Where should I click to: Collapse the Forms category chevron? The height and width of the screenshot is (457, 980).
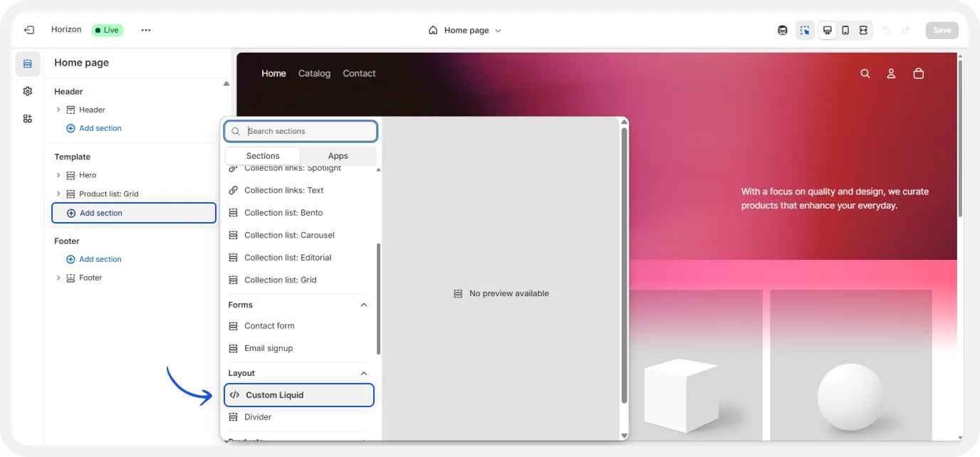point(363,305)
